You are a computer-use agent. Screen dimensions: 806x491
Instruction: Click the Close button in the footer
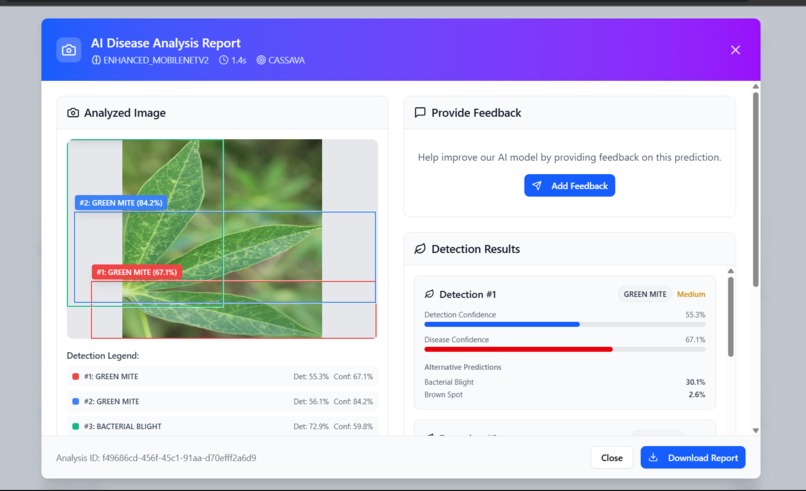(612, 458)
